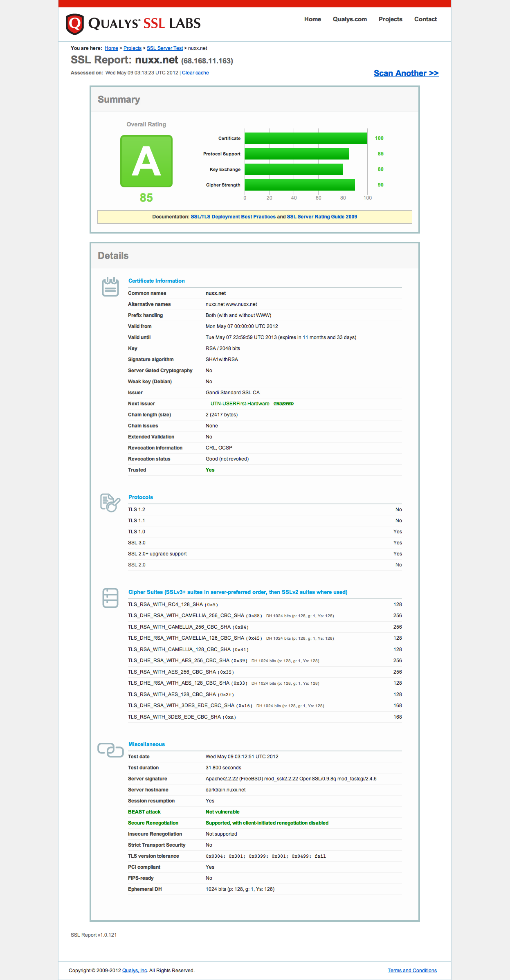Open the Home navigation menu item
Screen dimensions: 510x980
pyautogui.click(x=312, y=19)
